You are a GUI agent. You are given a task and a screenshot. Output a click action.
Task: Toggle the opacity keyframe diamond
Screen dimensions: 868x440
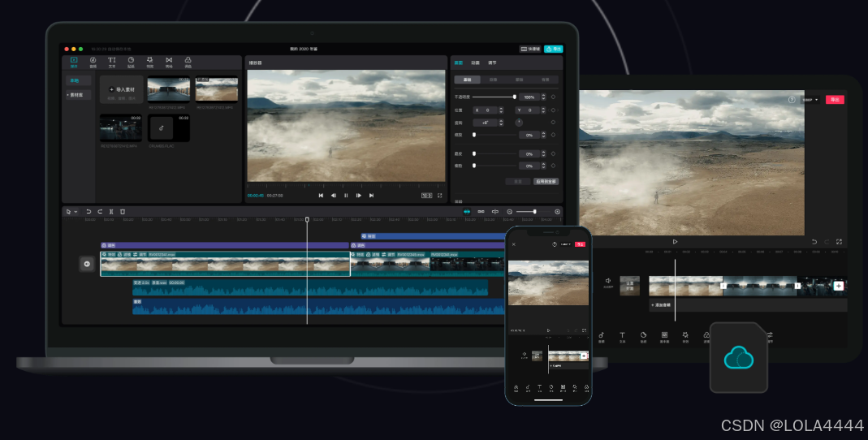tap(553, 97)
